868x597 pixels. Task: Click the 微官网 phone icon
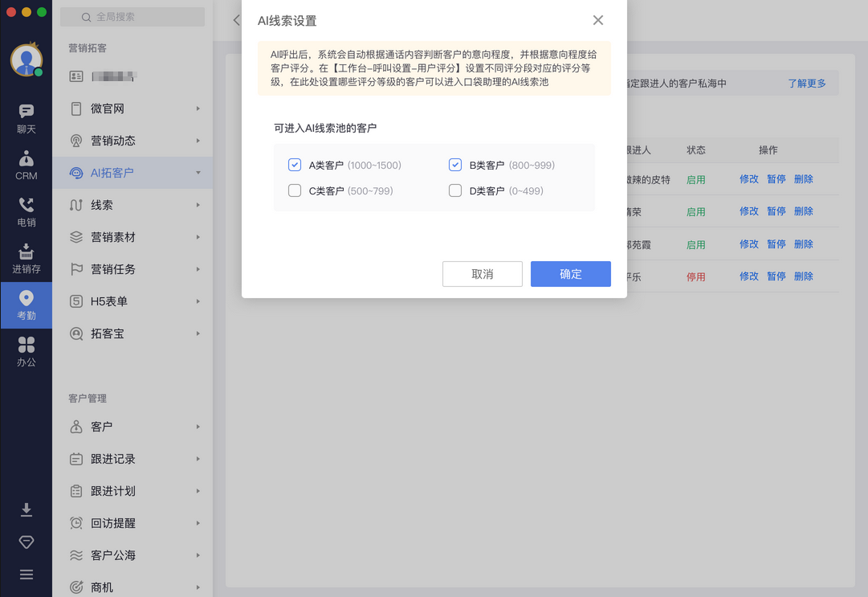(x=76, y=108)
